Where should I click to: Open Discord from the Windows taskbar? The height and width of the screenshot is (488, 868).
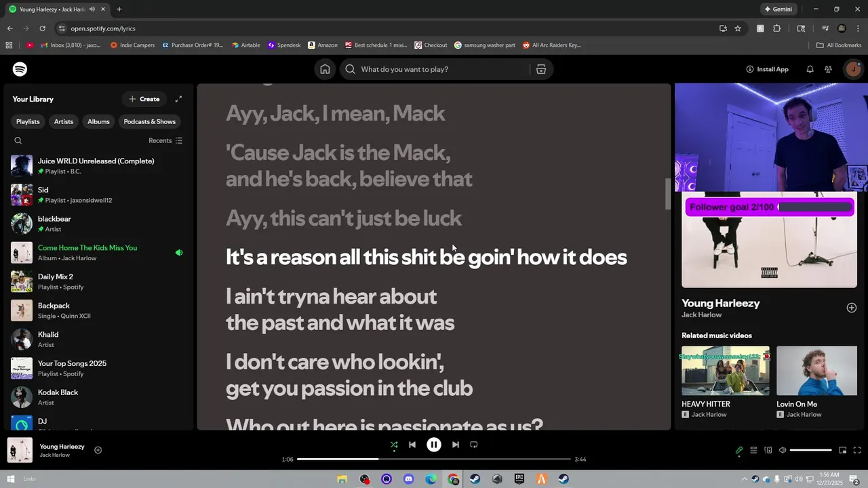click(408, 479)
